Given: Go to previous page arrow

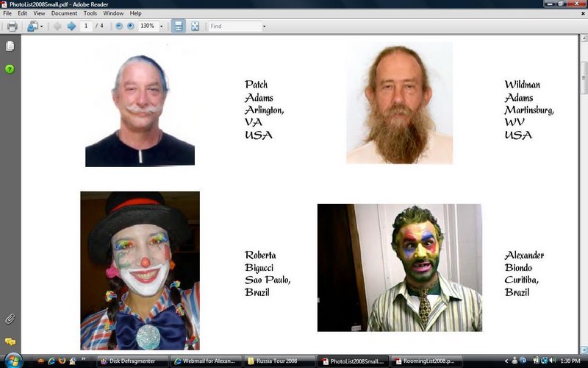Looking at the screenshot, I should 57,26.
